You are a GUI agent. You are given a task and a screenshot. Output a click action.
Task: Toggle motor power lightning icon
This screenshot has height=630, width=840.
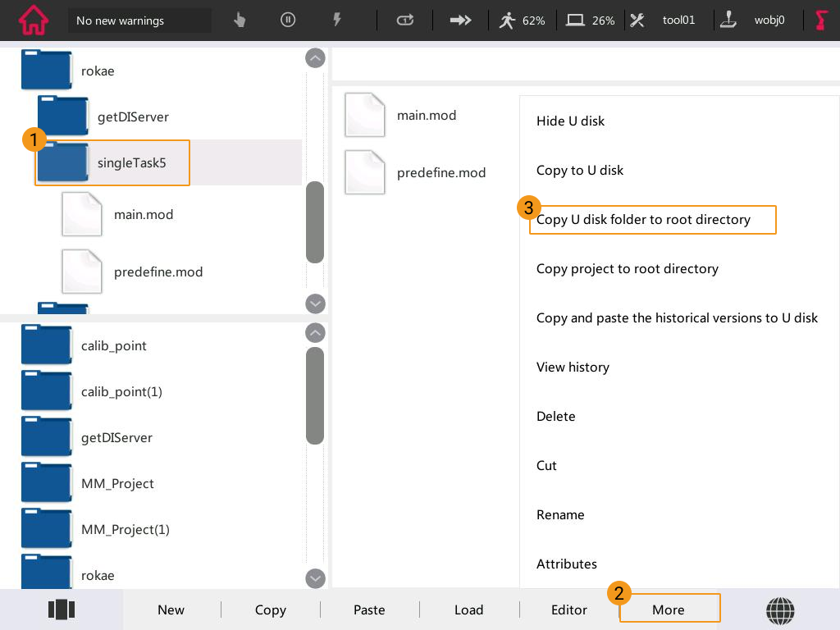point(336,20)
